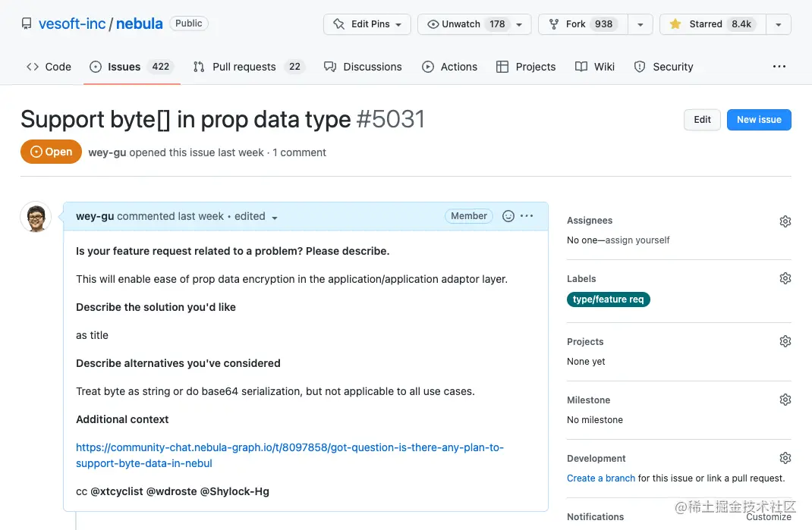The height and width of the screenshot is (530, 812).
Task: Open the Discussions tab
Action: pos(363,67)
